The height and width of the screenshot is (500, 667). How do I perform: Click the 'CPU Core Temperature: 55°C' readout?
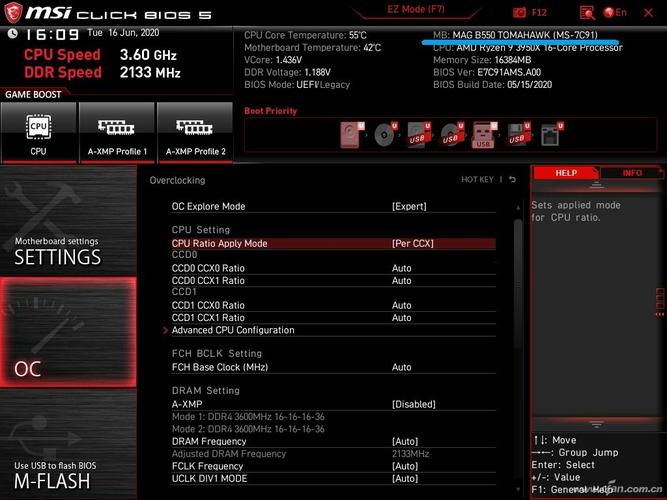point(305,35)
